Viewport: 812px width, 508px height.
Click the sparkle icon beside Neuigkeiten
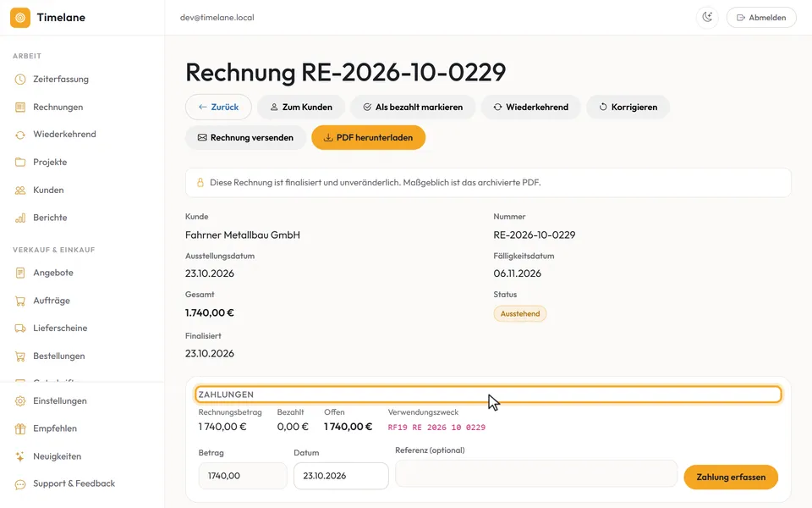pyautogui.click(x=20, y=456)
